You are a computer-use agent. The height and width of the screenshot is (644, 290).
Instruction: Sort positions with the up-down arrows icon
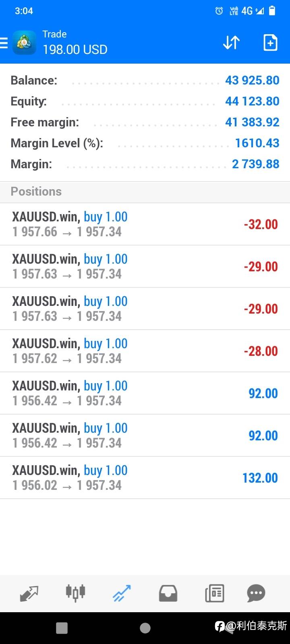point(231,42)
